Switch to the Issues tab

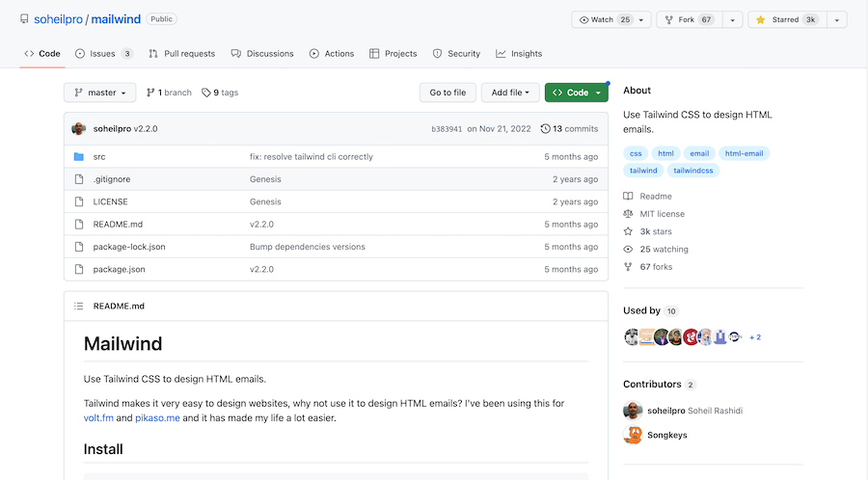coord(103,54)
